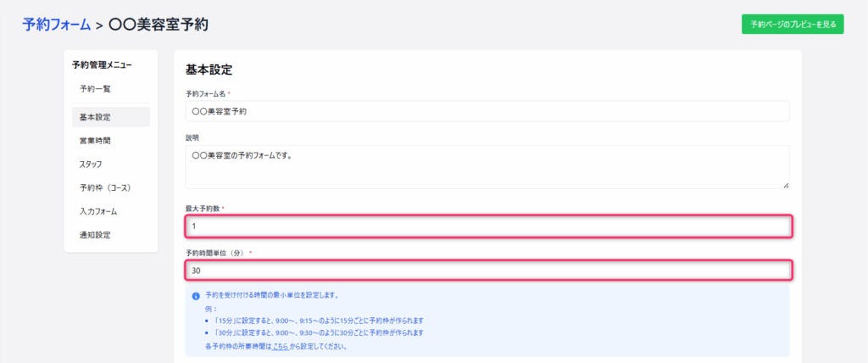
Task: Select 予約枠（コース） in the sidebar
Action: click(x=104, y=188)
